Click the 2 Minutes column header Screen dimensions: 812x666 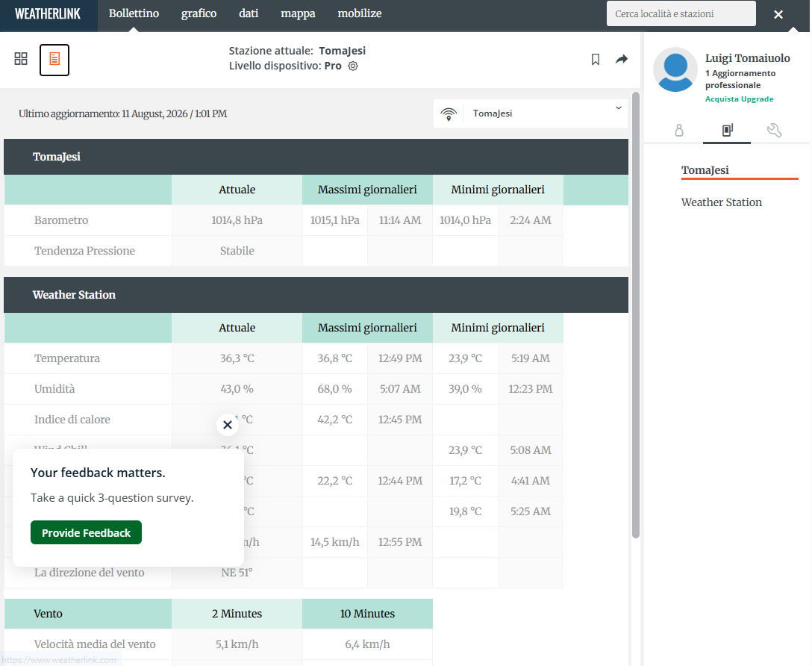pos(237,614)
